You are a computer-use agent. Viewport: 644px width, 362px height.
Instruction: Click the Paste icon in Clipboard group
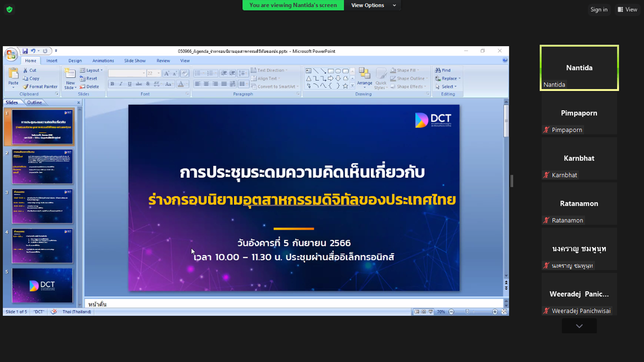point(13,75)
